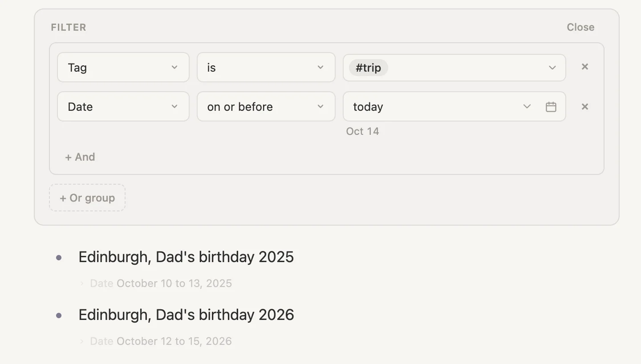Select the bullet for Edinburgh 2025 entry
The image size is (641, 364).
pos(59,257)
